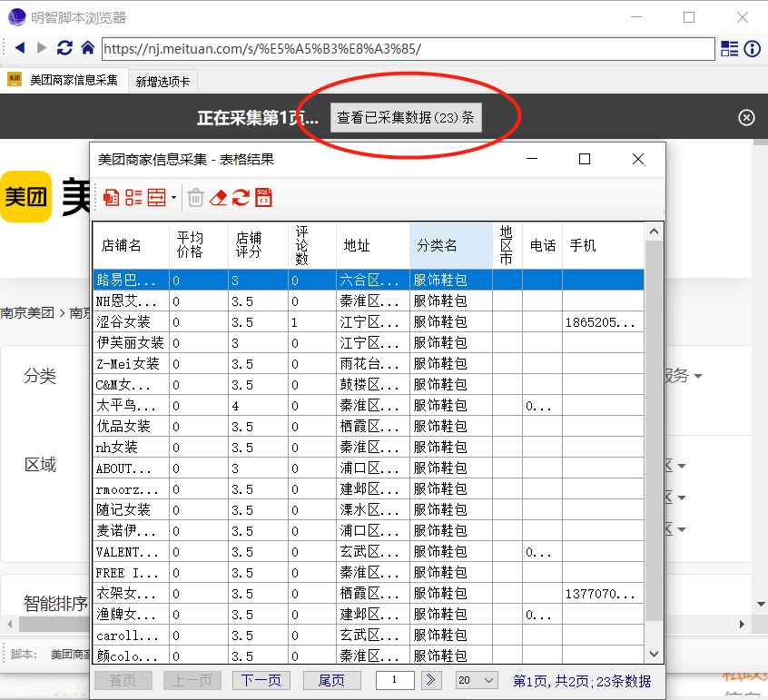
Task: Click the 手机 column header
Action: 603,245
